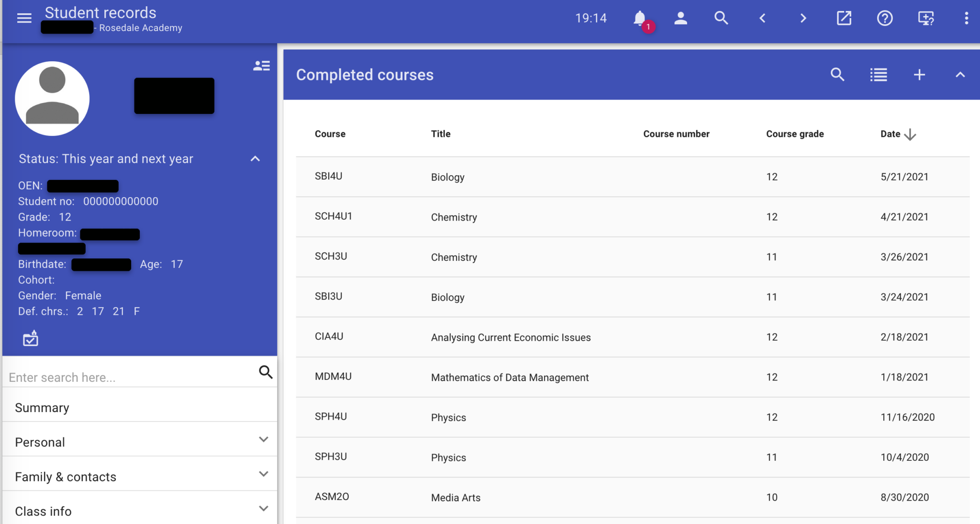
Task: Go to previous student record
Action: click(x=762, y=18)
